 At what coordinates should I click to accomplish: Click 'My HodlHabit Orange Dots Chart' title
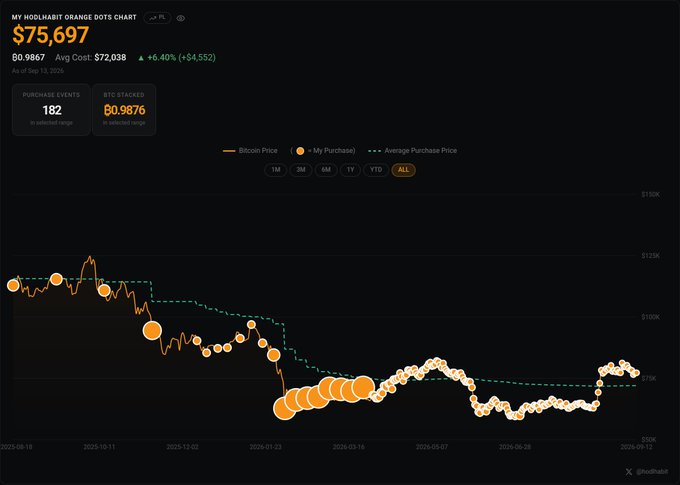[x=74, y=17]
